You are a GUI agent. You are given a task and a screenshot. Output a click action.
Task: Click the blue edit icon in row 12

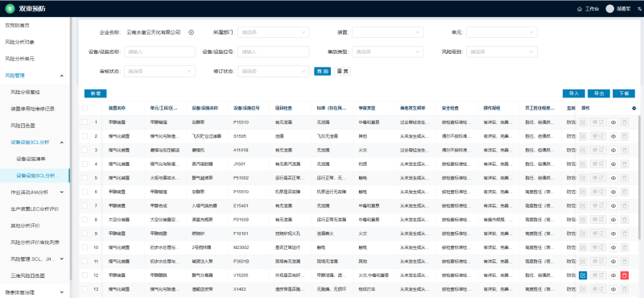(583, 275)
